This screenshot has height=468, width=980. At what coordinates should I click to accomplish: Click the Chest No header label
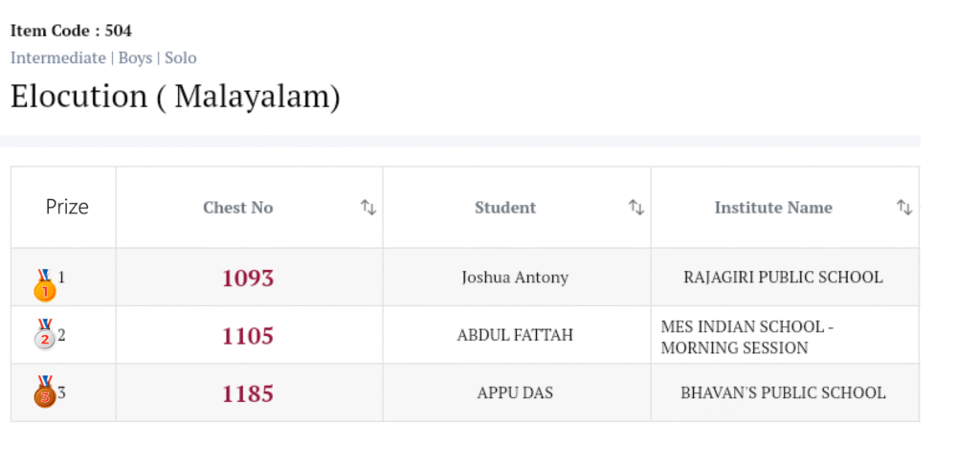coord(238,208)
